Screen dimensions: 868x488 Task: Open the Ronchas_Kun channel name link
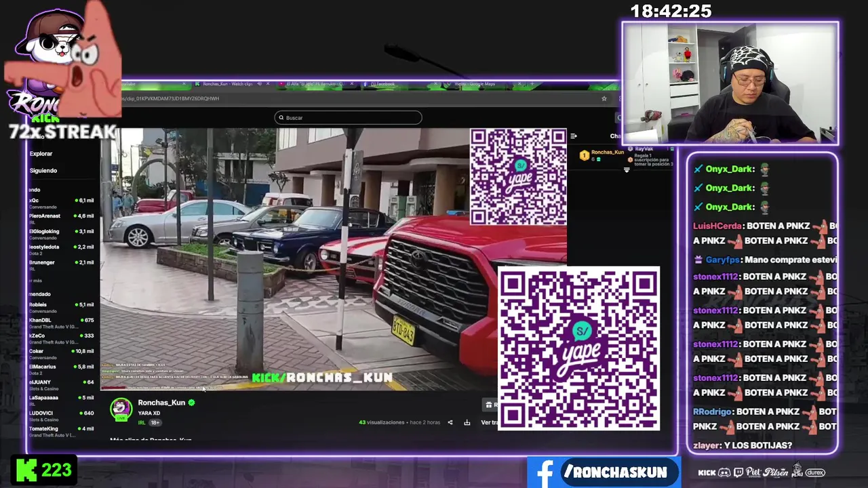161,403
